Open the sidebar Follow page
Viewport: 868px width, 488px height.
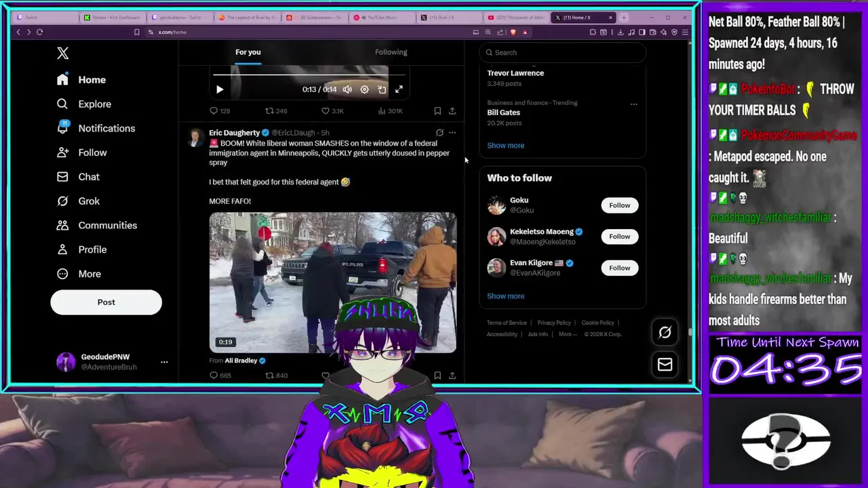tap(82, 152)
